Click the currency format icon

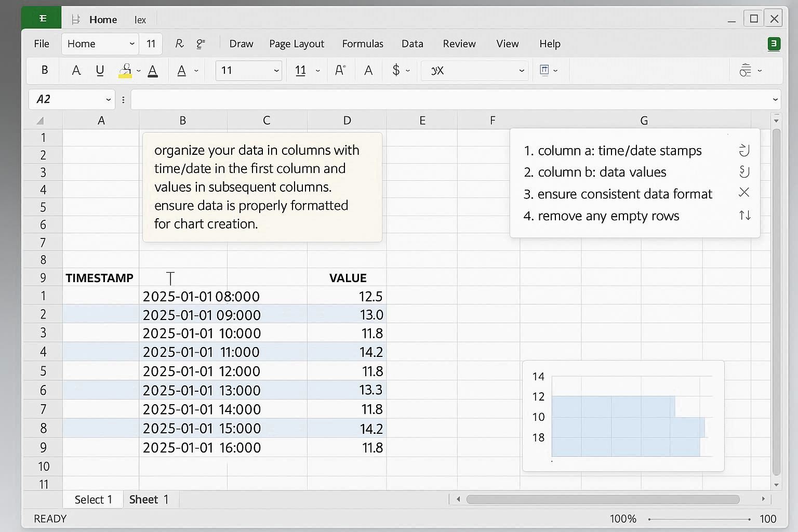pos(396,70)
